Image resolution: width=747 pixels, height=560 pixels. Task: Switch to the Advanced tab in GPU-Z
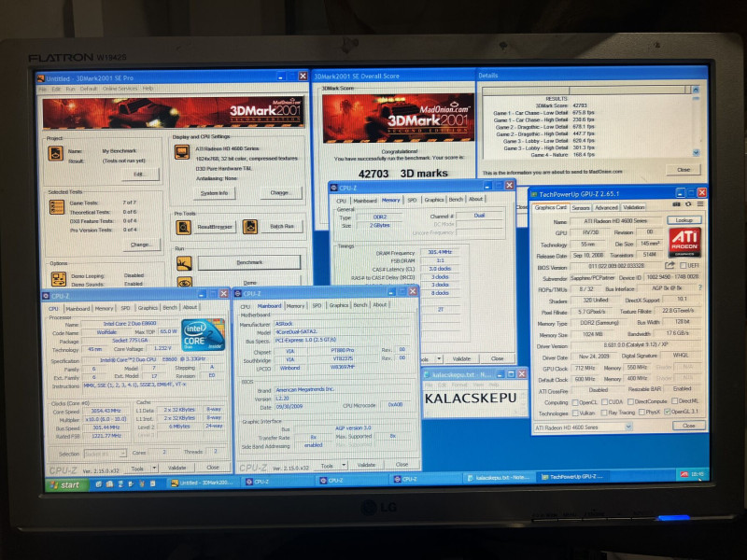pos(606,207)
